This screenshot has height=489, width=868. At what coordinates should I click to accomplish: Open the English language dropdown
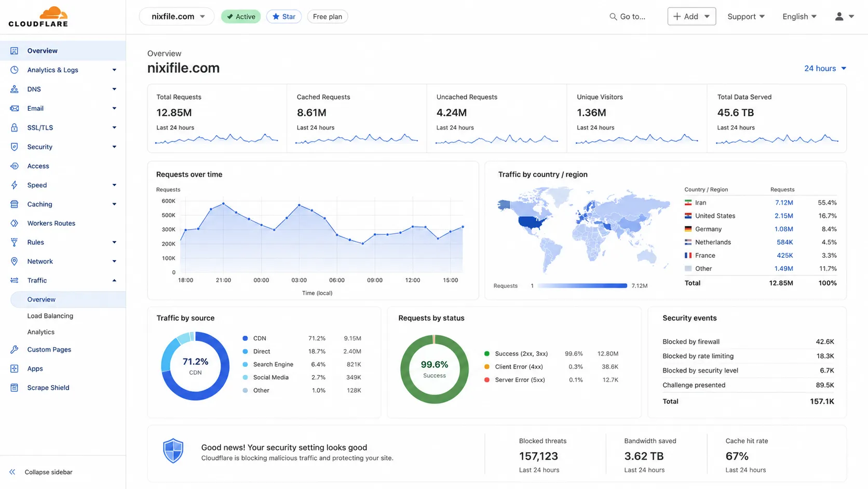pyautogui.click(x=799, y=17)
